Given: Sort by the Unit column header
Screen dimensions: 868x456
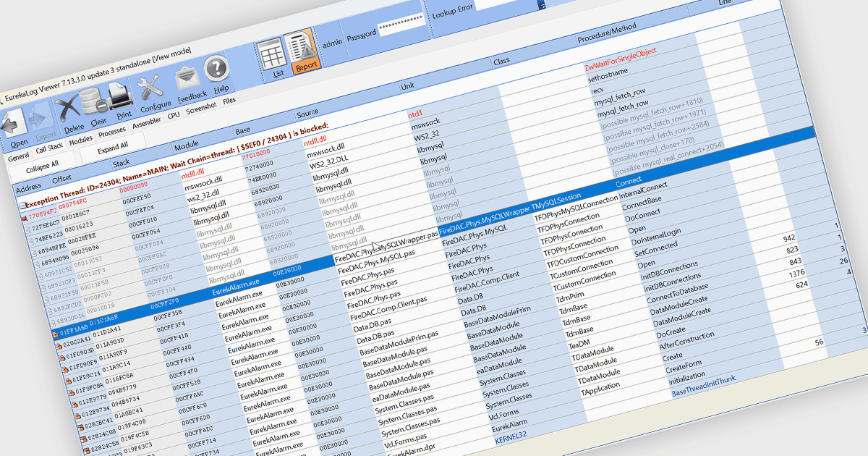Looking at the screenshot, I should [409, 88].
